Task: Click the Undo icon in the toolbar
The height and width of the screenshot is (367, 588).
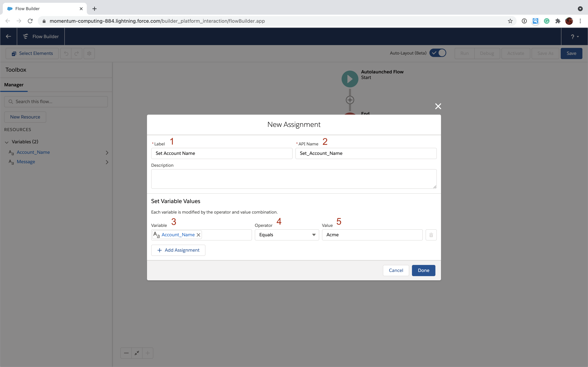Action: pos(66,53)
